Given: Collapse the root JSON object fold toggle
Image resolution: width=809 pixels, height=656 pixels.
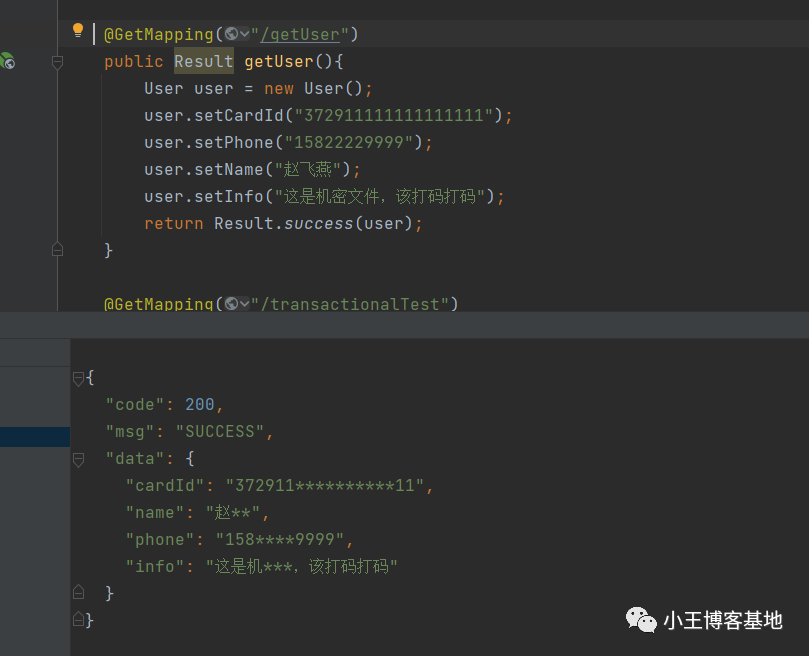Looking at the screenshot, I should coord(78,379).
